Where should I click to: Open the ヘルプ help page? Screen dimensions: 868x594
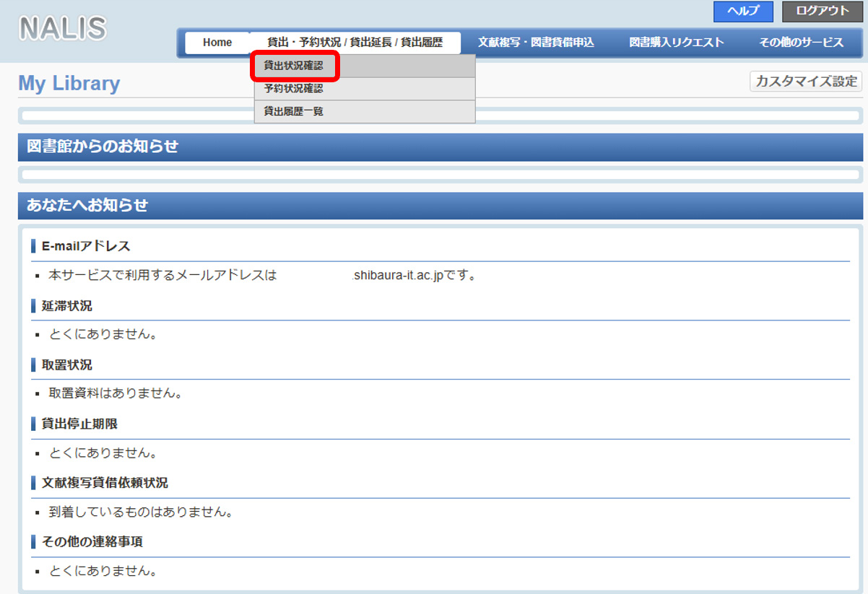point(742,12)
